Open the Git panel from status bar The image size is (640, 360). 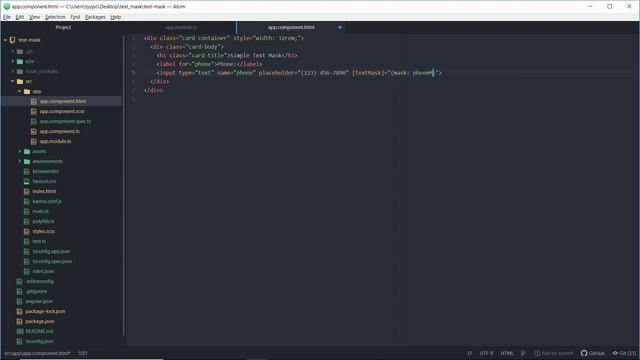coord(624,353)
